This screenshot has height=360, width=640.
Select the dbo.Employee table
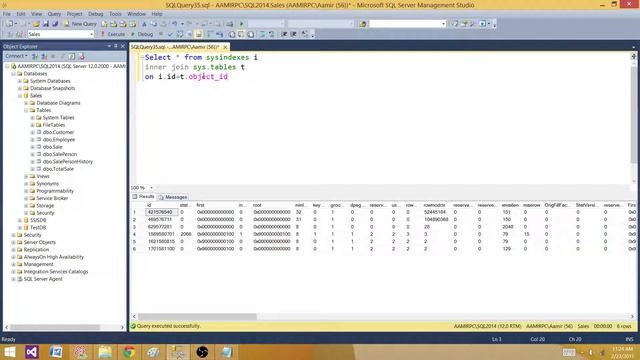coord(59,140)
